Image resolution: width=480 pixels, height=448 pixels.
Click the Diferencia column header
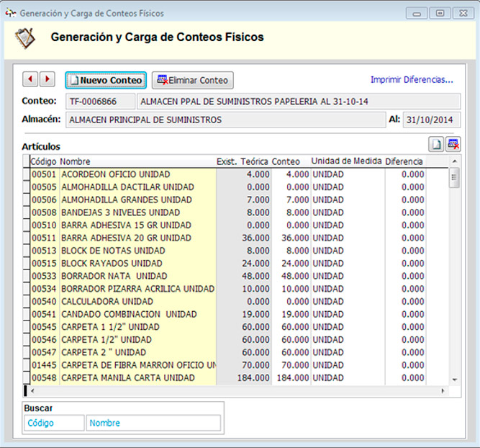click(404, 161)
